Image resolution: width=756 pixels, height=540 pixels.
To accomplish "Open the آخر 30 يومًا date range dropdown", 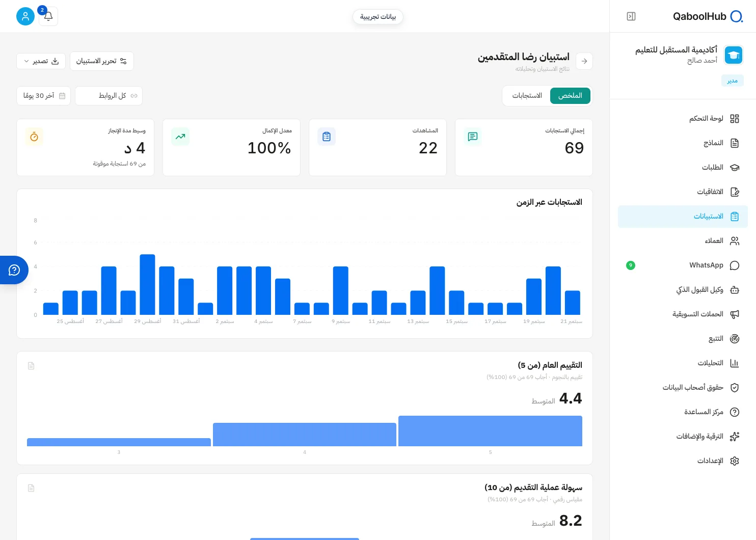I will point(44,96).
